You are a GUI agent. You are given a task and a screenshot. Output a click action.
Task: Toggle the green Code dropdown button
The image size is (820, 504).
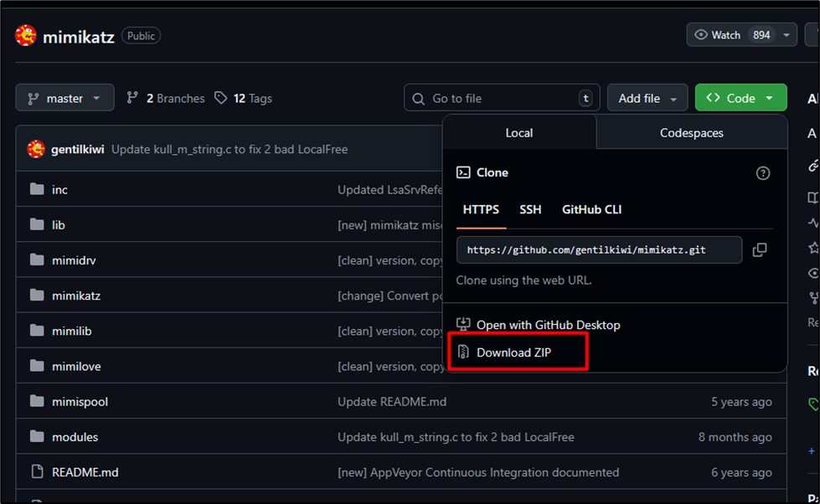740,98
